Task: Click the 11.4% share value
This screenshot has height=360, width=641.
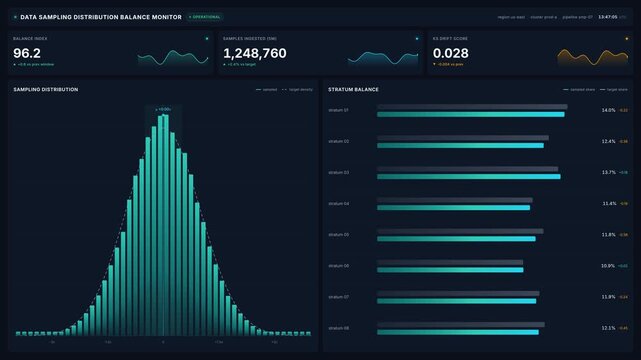Action: coord(609,203)
